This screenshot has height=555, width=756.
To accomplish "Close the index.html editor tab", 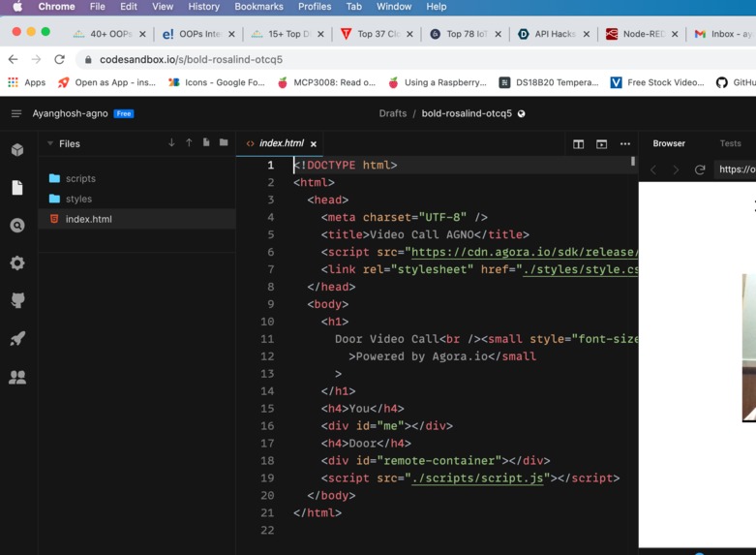I will [x=314, y=143].
